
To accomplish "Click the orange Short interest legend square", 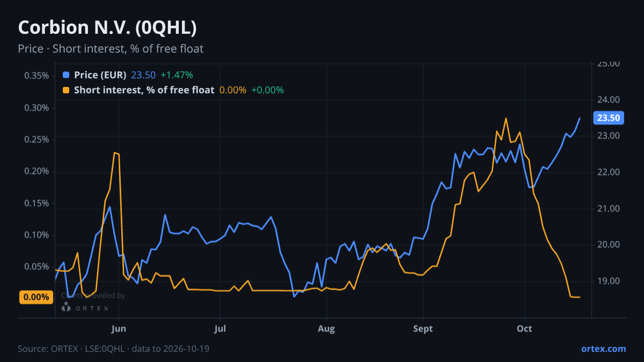I will (66, 90).
